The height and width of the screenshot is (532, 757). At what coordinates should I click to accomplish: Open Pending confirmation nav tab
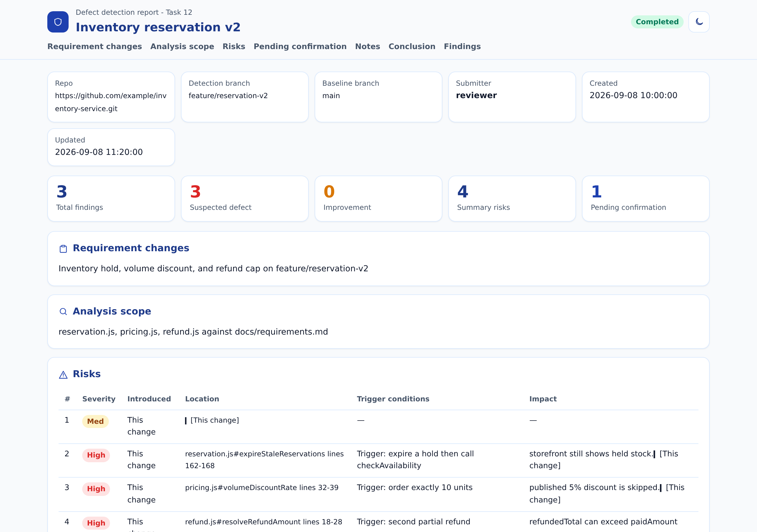point(300,46)
